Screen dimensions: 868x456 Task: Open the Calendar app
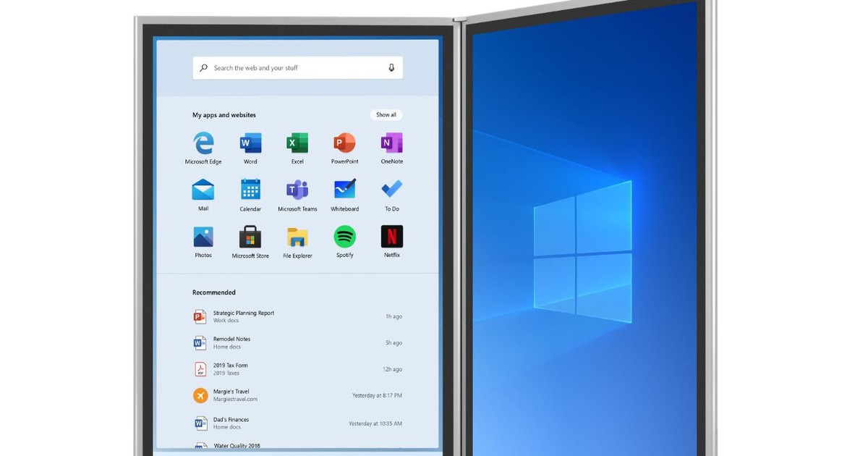250,191
